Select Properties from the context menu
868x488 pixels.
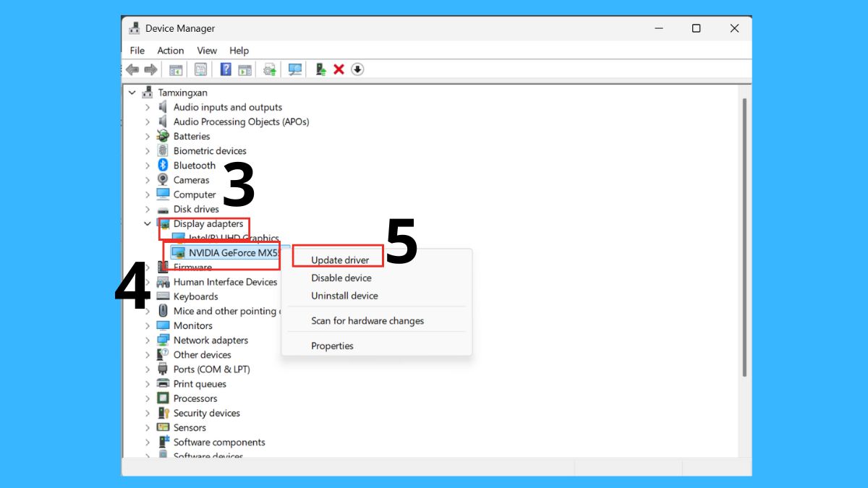pos(332,346)
